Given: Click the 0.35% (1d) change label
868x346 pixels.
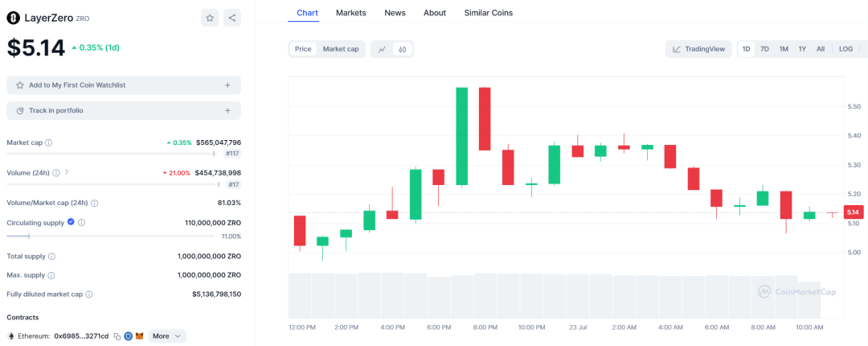Looking at the screenshot, I should [96, 47].
